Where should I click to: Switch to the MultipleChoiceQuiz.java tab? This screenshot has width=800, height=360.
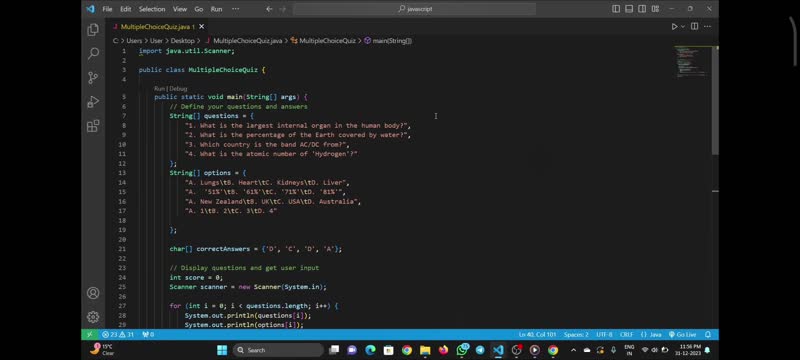click(157, 27)
